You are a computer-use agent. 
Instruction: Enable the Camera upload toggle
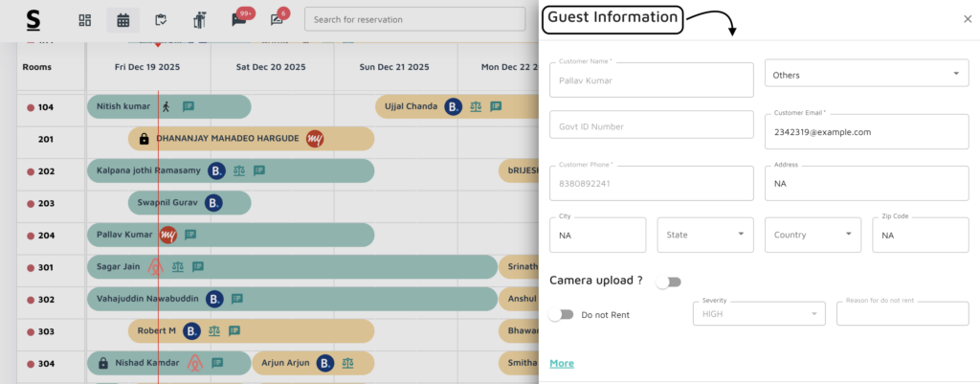tap(668, 282)
